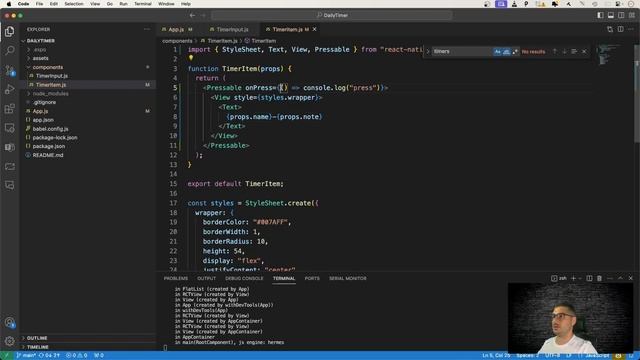Switch to the TimerInput.js editor tab
Screen dimensions: 640x360
[x=232, y=29]
